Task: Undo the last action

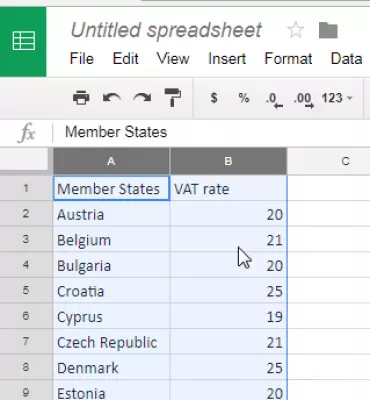Action: [112, 98]
